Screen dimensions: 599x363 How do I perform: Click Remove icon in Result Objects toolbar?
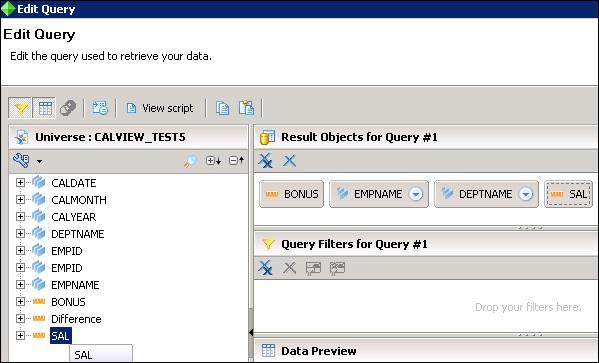point(290,161)
